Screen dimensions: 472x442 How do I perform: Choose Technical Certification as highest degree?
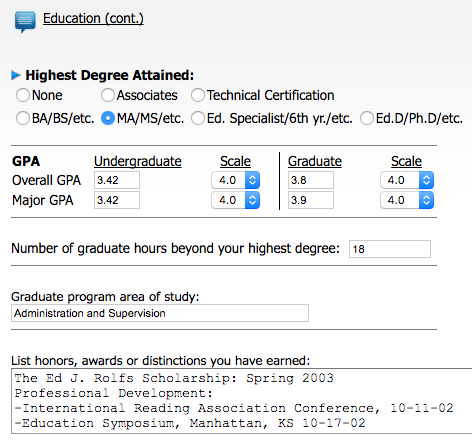(x=198, y=95)
